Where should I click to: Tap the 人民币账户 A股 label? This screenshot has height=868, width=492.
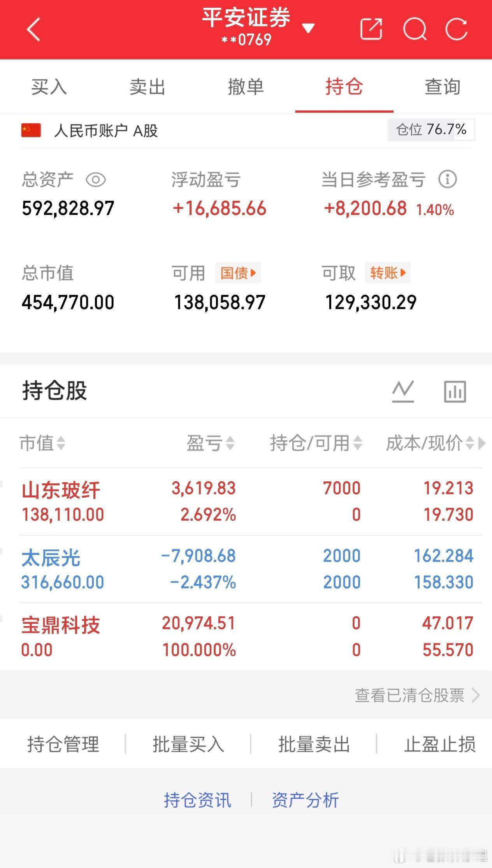click(106, 131)
